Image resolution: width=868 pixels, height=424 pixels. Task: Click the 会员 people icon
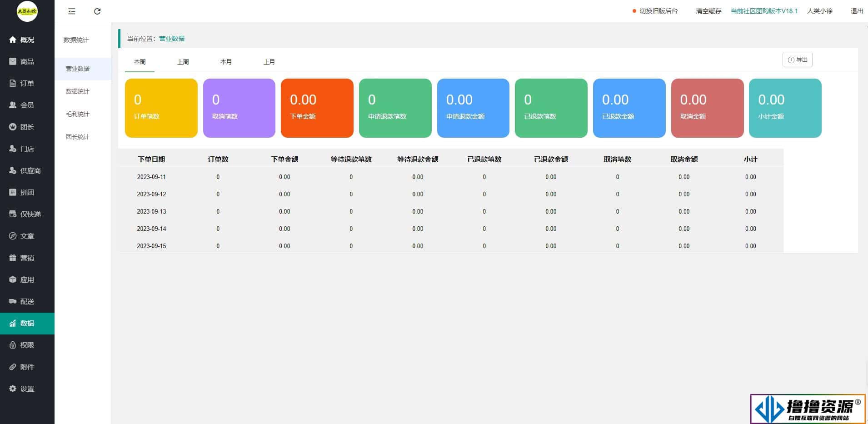coord(13,105)
